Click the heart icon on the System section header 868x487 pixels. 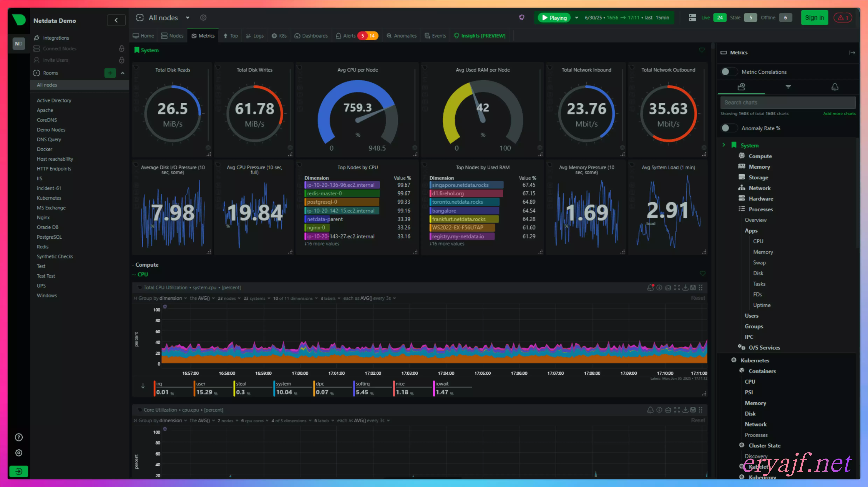click(x=702, y=50)
